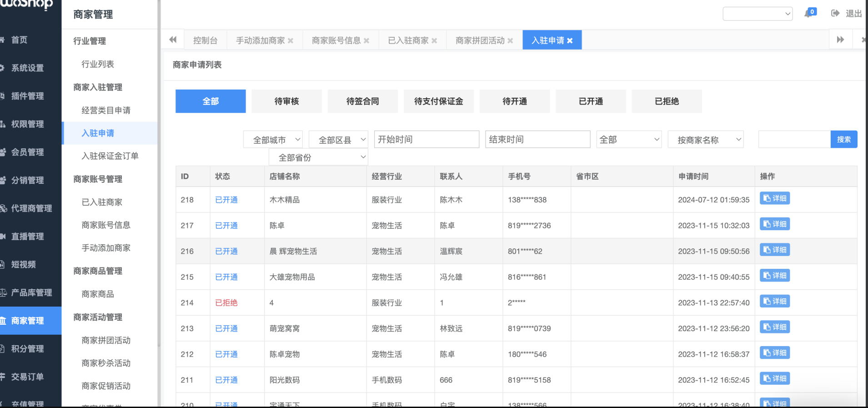The image size is (868, 408).
Task: Open the notification bell icon
Action: pyautogui.click(x=808, y=13)
